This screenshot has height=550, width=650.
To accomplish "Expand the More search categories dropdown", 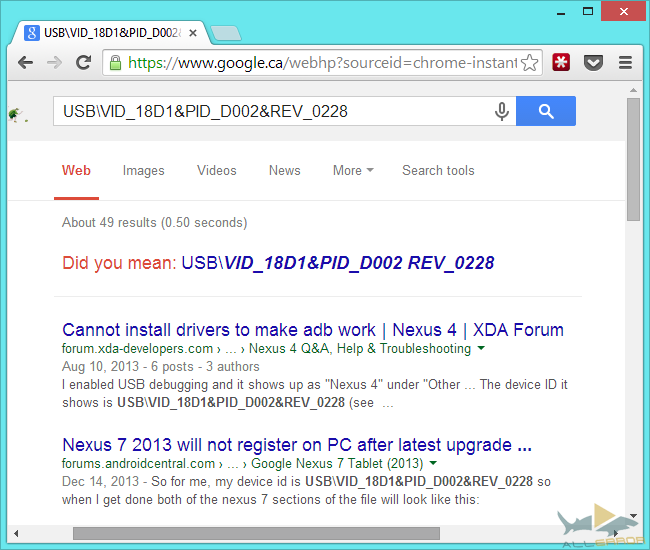I will pos(353,170).
